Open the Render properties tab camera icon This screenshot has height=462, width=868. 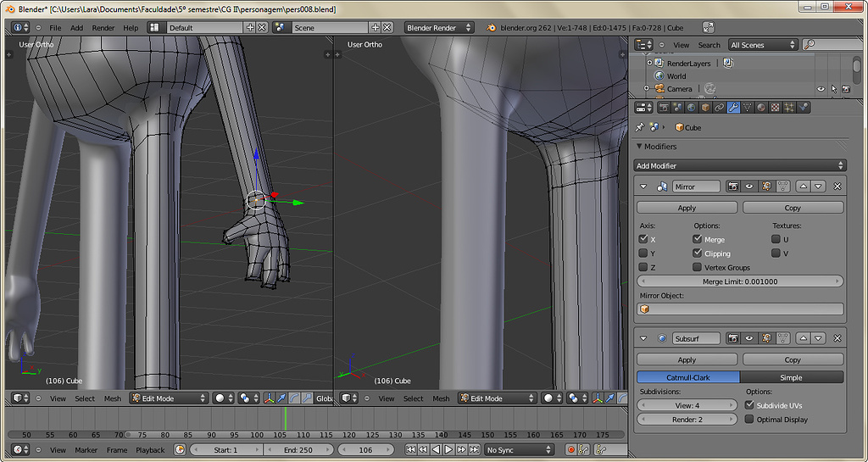[x=664, y=108]
